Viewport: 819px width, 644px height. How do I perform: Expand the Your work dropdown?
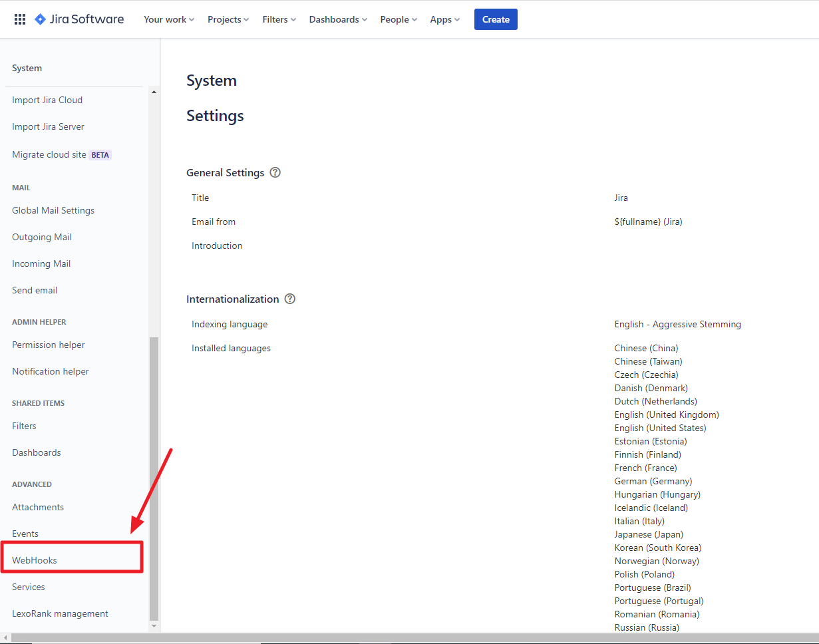(169, 19)
